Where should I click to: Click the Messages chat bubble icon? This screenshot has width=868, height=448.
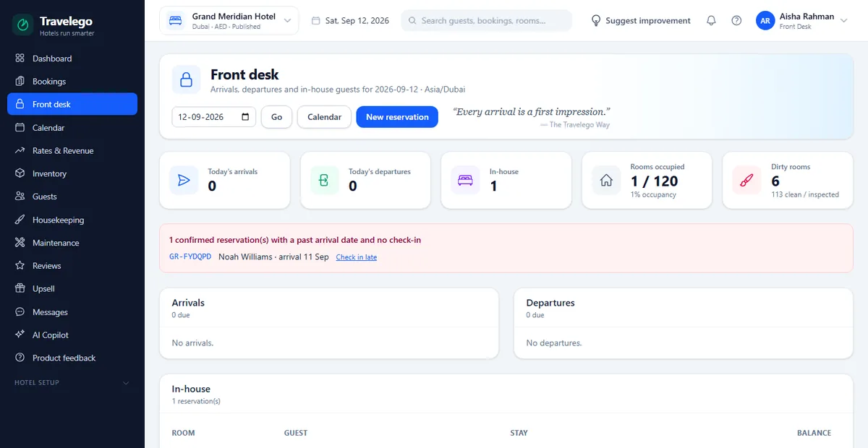pyautogui.click(x=20, y=312)
